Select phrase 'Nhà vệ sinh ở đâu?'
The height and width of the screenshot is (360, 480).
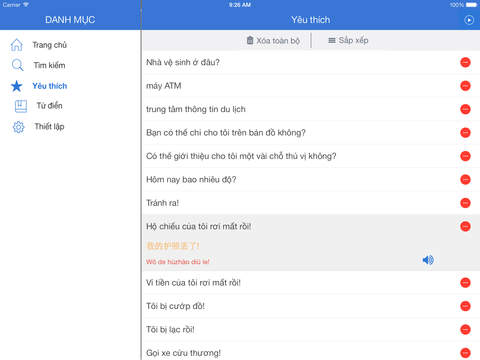[x=183, y=62]
